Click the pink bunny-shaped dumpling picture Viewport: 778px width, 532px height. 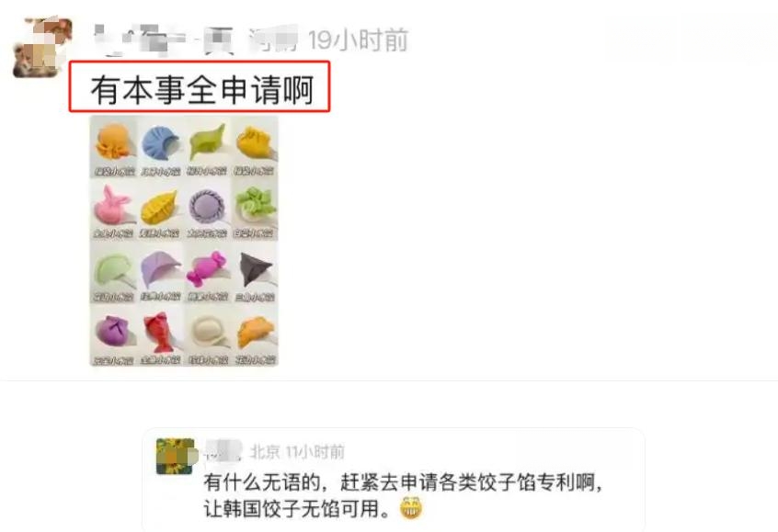click(x=113, y=210)
